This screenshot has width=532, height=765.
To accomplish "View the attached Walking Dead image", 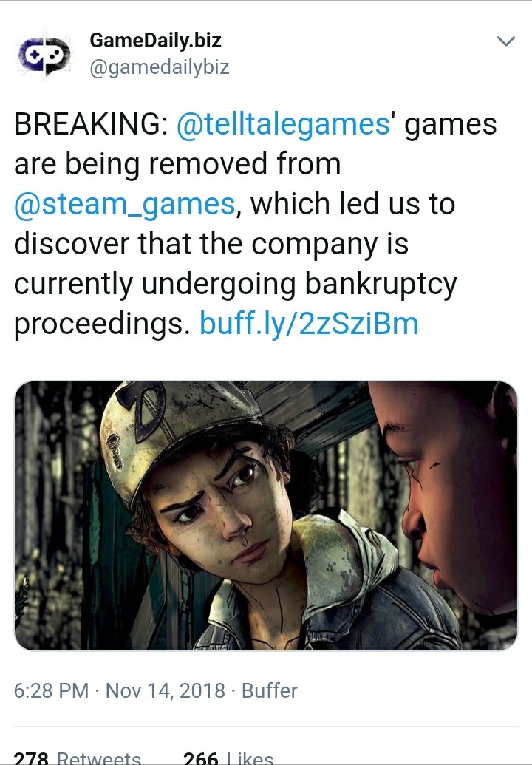I will (x=266, y=516).
